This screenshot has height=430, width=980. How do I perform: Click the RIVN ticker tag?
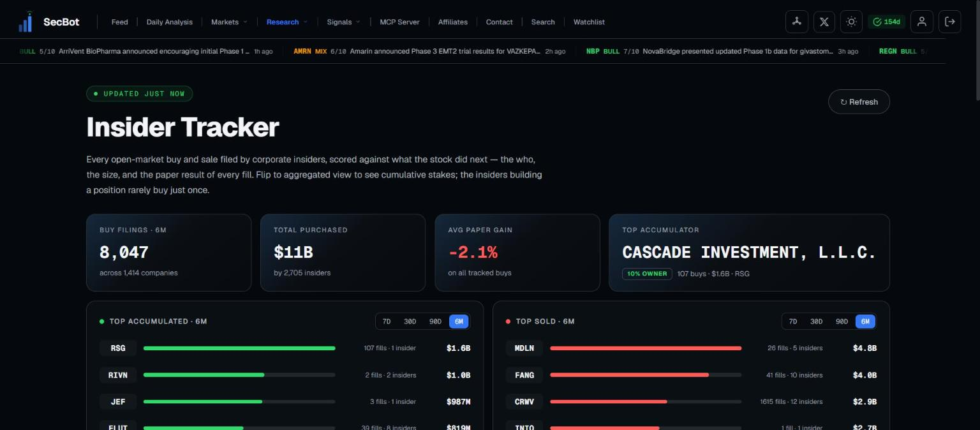click(x=118, y=375)
